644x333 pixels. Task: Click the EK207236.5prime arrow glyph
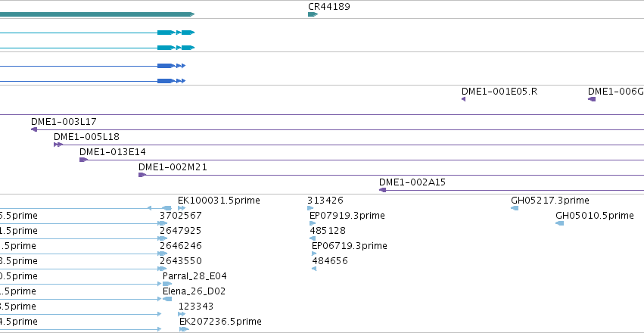point(185,329)
